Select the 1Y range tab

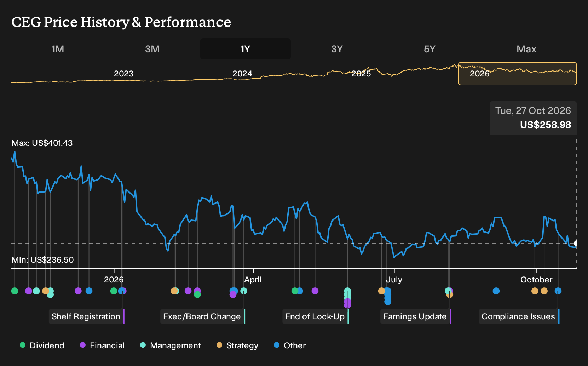pyautogui.click(x=246, y=49)
